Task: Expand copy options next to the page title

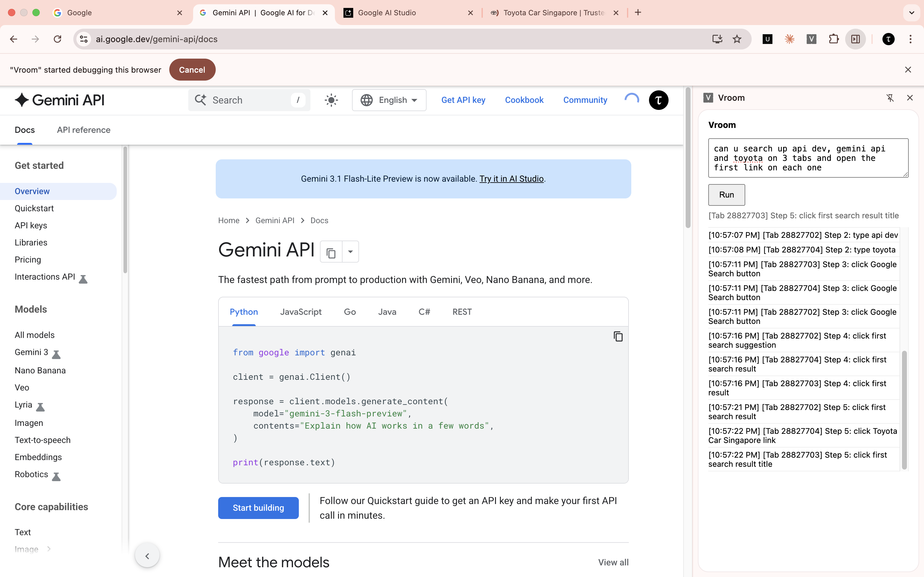Action: [350, 252]
